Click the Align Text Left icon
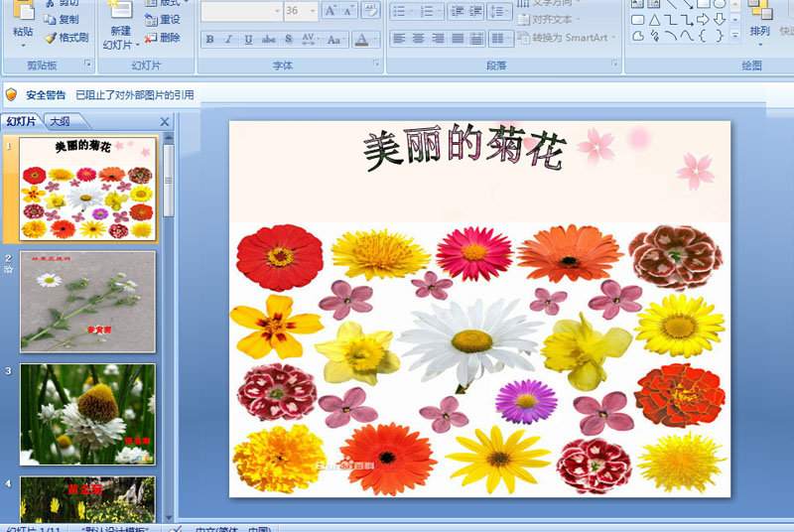The image size is (794, 532). (399, 39)
